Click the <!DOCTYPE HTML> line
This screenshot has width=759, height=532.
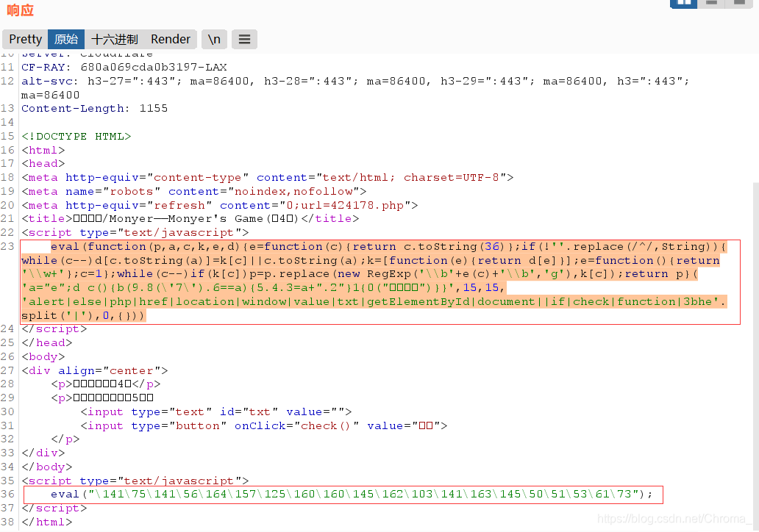click(76, 137)
